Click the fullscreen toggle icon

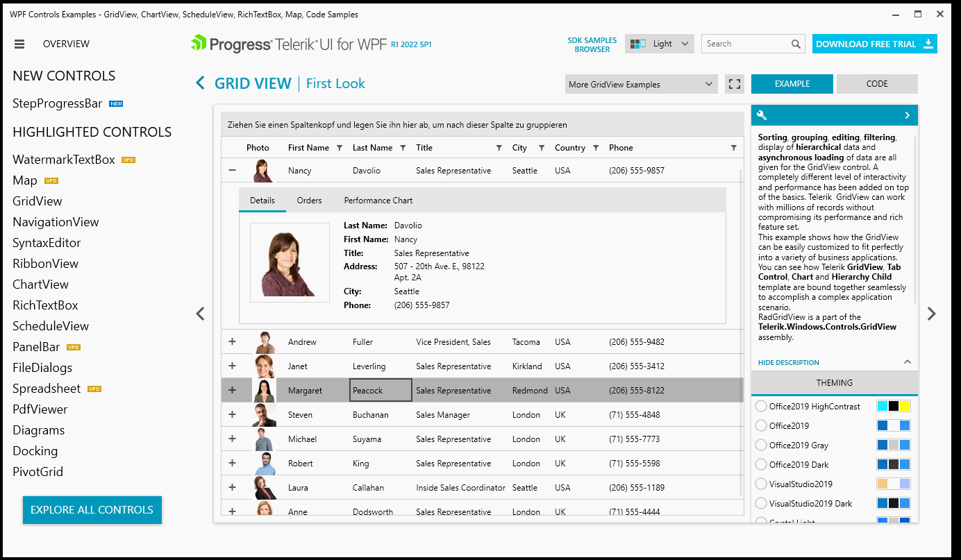734,84
